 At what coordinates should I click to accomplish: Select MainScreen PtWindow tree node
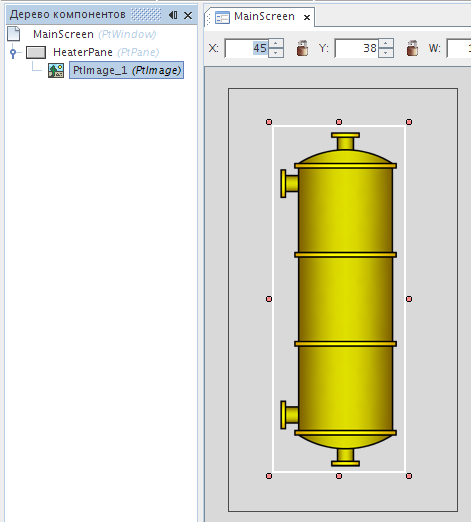point(94,34)
